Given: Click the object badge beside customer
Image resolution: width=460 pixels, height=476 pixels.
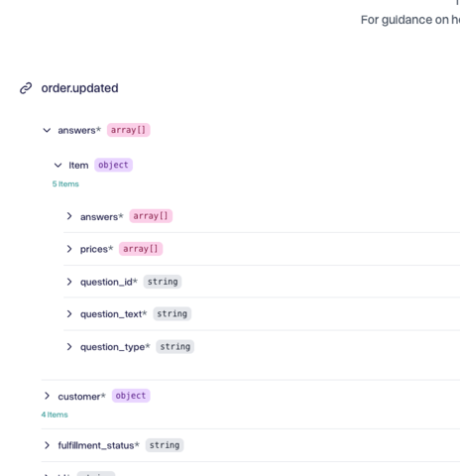Looking at the screenshot, I should click(131, 396).
